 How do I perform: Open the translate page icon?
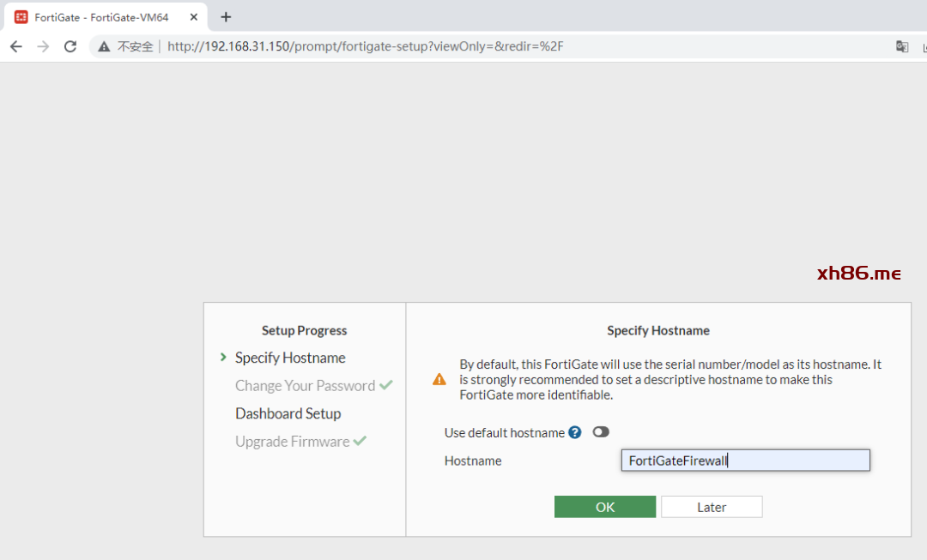pos(901,46)
